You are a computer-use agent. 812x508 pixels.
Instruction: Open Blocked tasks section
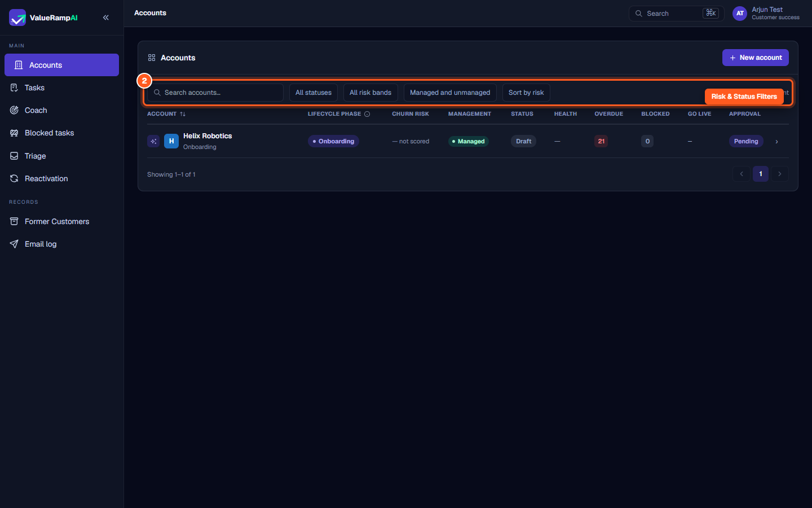click(61, 133)
